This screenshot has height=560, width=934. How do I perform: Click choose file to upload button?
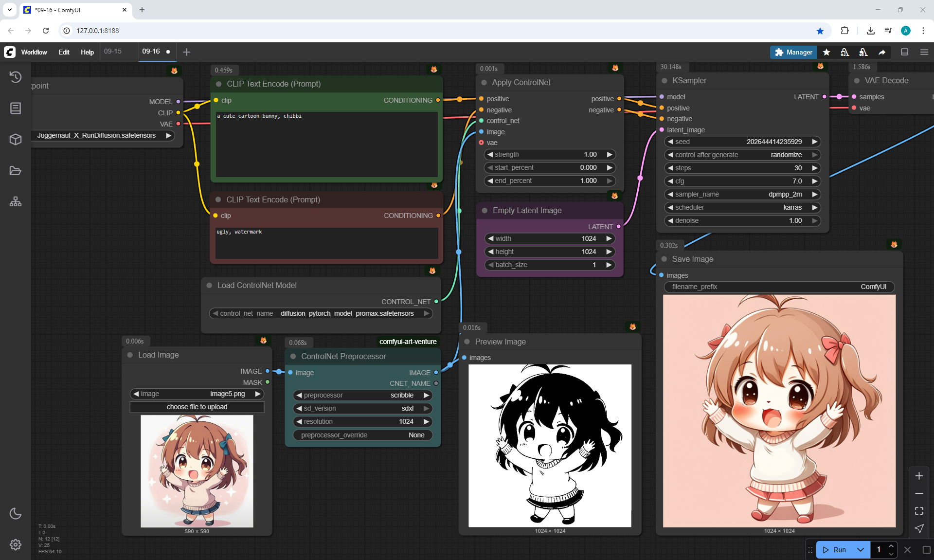tap(197, 407)
